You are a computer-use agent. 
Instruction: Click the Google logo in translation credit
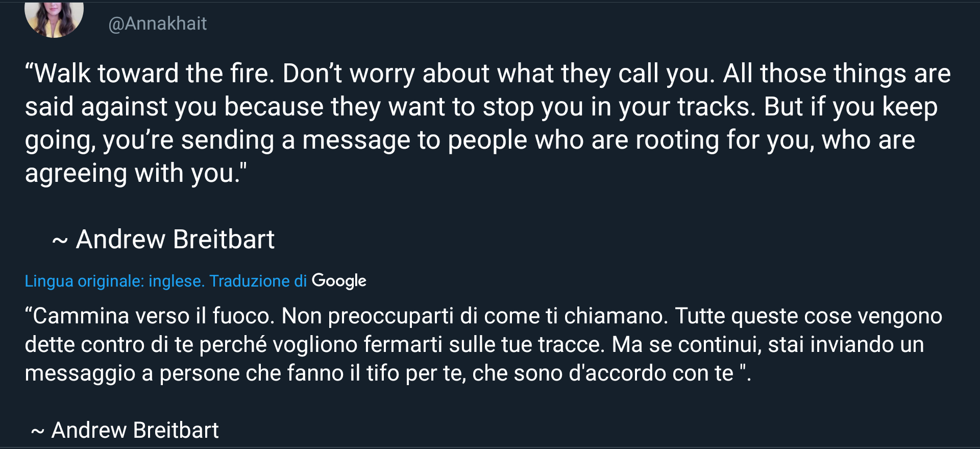(x=339, y=280)
